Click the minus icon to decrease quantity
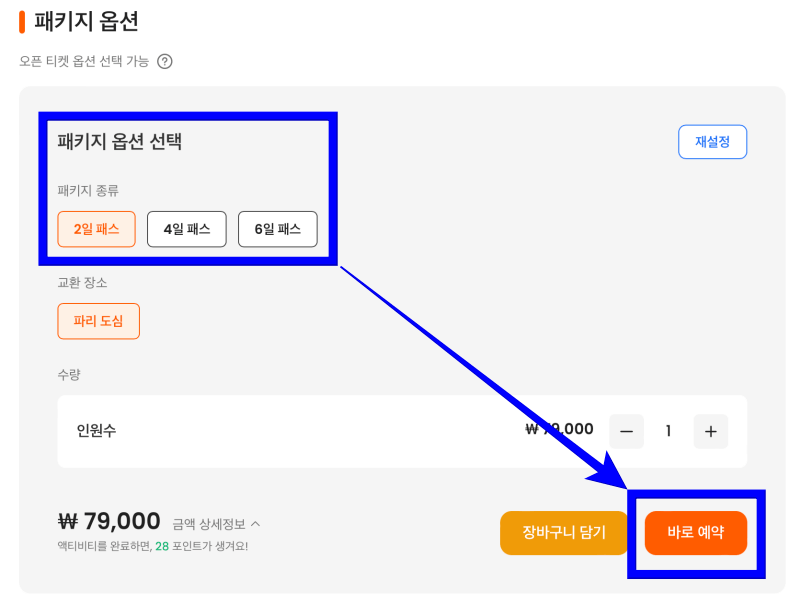 point(626,431)
